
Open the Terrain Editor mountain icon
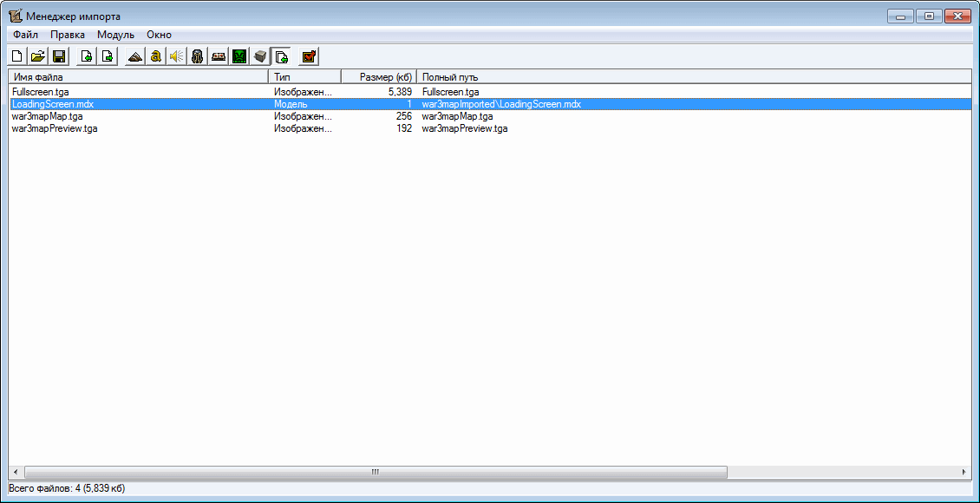coord(135,56)
